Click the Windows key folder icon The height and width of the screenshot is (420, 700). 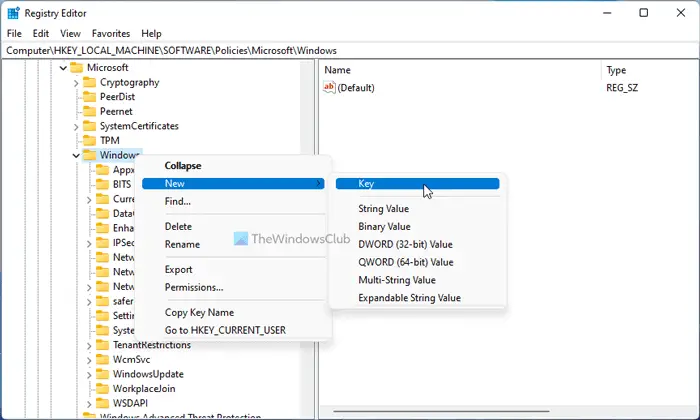90,155
